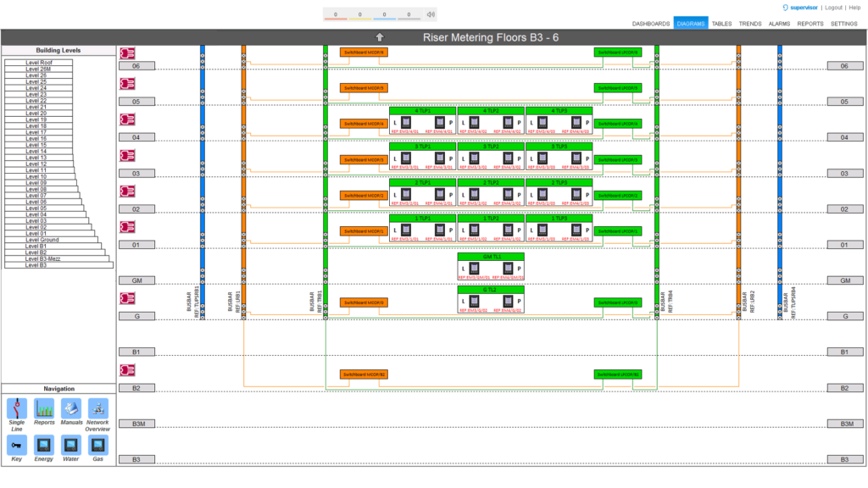
Task: Click the alarm sound speaker icon
Action: pos(431,14)
